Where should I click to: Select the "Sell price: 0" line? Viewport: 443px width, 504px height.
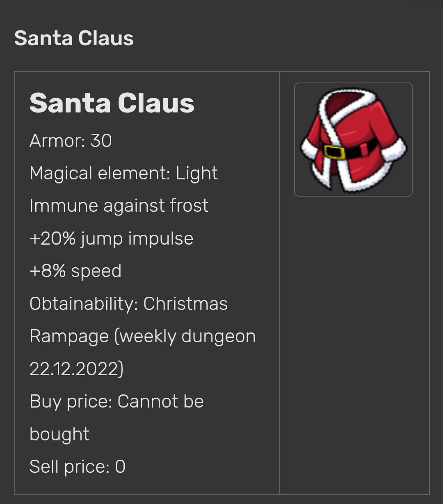pos(77,467)
